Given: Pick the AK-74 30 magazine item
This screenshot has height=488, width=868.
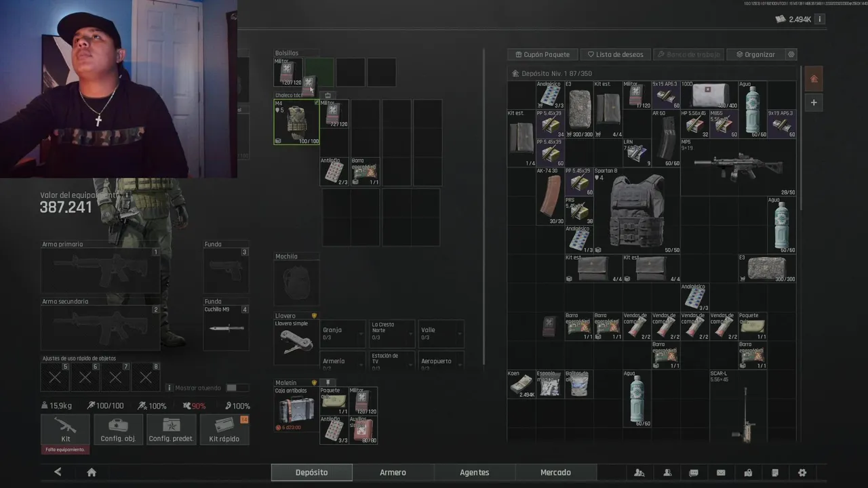Looking at the screenshot, I should [551, 197].
